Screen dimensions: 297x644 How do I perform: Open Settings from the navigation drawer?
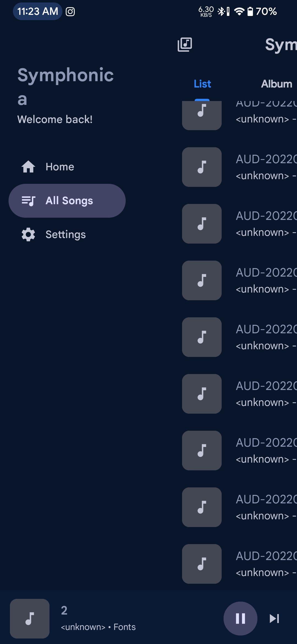[x=67, y=234]
